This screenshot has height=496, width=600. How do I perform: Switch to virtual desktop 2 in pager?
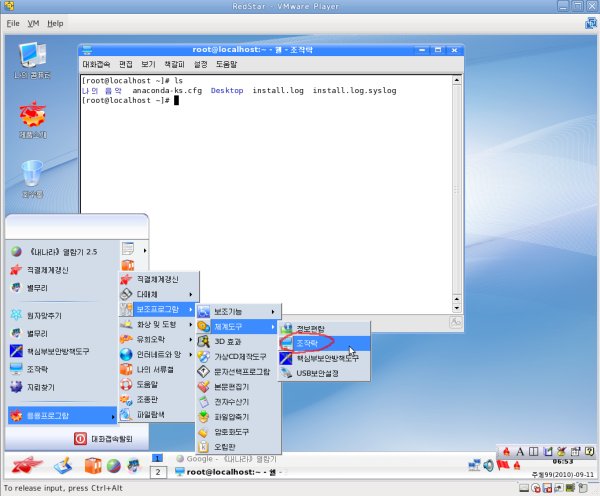tap(158, 471)
